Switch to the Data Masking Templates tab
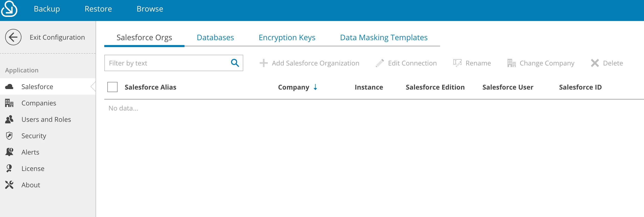The height and width of the screenshot is (217, 644). [x=384, y=38]
